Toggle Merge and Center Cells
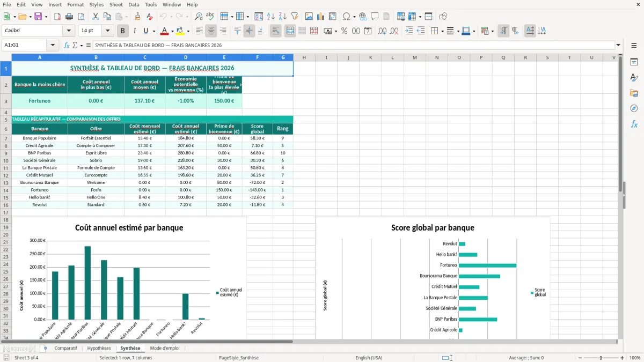Image resolution: width=644 pixels, height=362 pixels. tap(290, 31)
